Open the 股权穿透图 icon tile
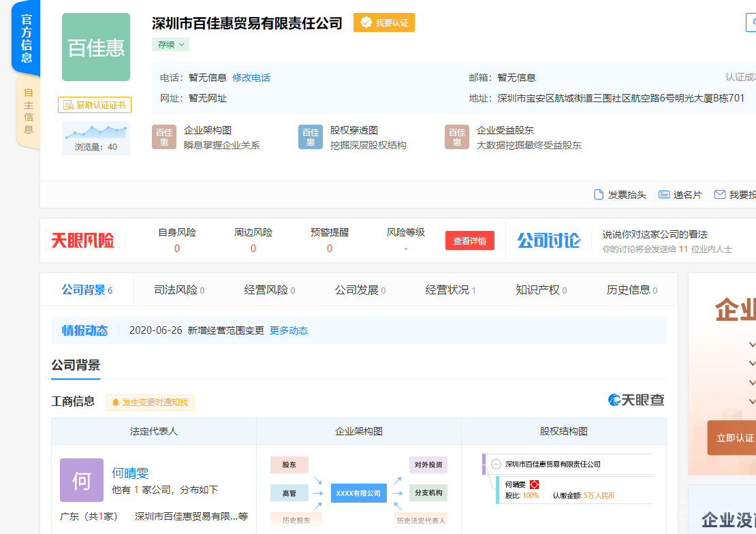The height and width of the screenshot is (534, 756). pos(310,137)
